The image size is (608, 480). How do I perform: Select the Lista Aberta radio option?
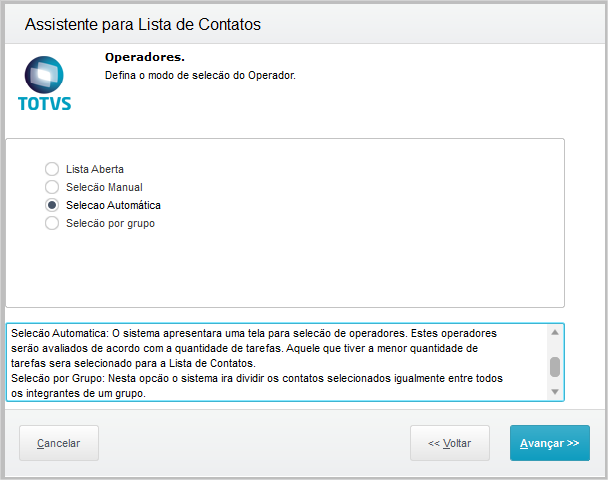pyautogui.click(x=52, y=169)
